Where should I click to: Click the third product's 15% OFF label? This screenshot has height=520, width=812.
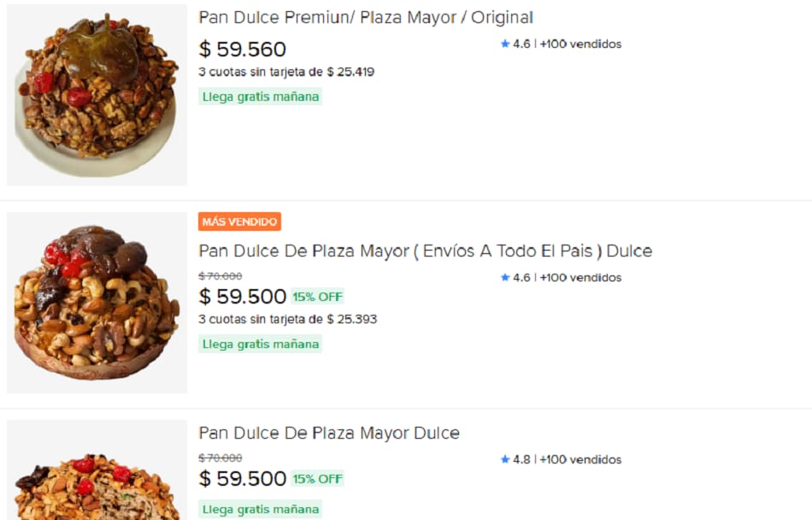(x=317, y=479)
